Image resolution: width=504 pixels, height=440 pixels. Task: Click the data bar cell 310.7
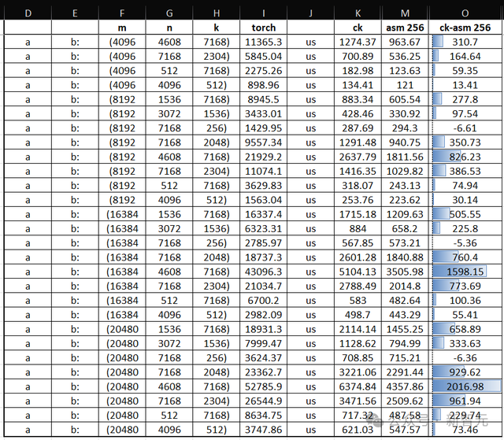465,42
